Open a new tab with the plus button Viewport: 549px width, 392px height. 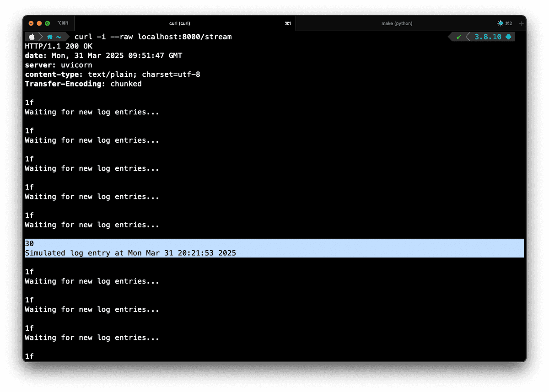522,23
